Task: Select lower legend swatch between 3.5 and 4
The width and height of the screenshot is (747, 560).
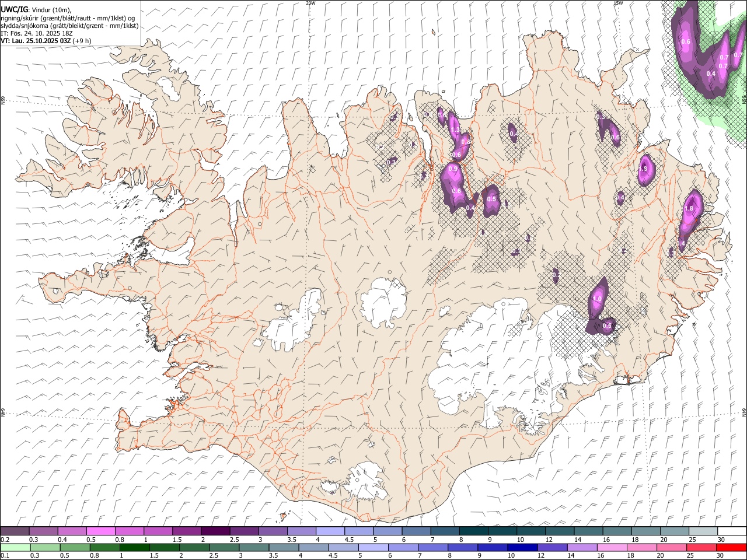Action: pos(284,547)
